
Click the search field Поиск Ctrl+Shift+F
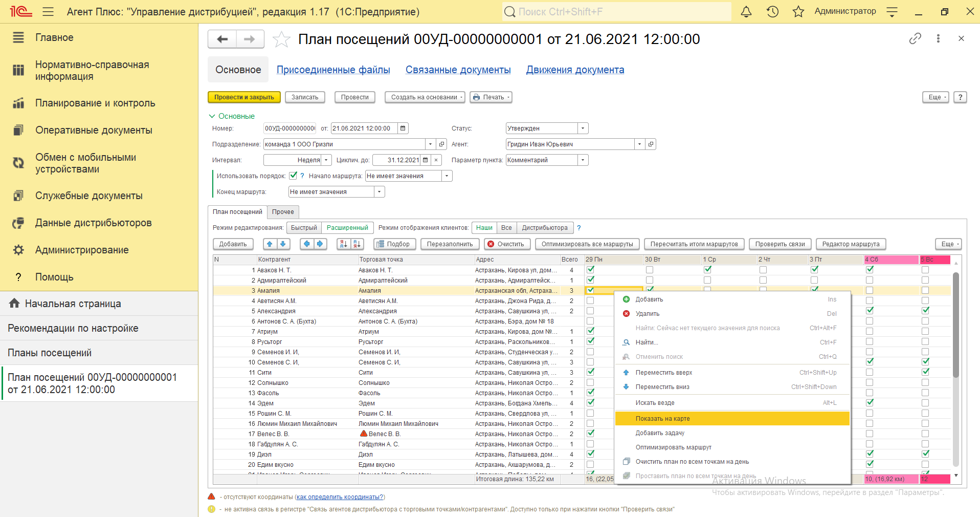616,11
